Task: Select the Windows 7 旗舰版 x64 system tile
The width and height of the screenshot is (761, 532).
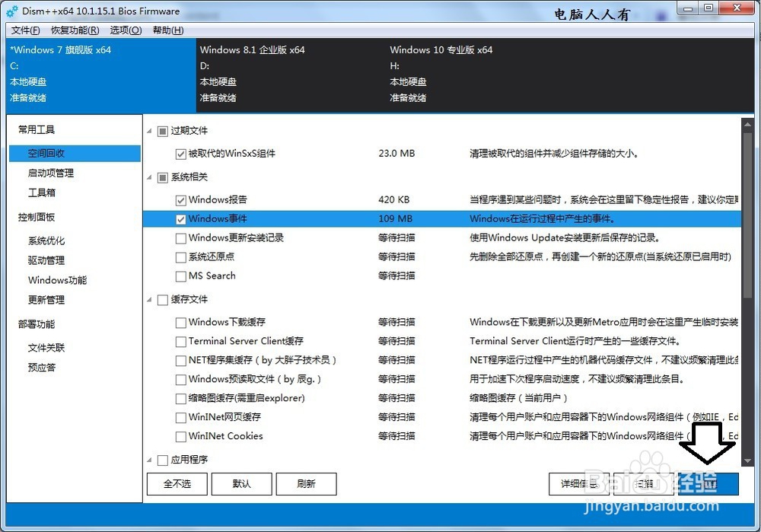Action: (101, 75)
